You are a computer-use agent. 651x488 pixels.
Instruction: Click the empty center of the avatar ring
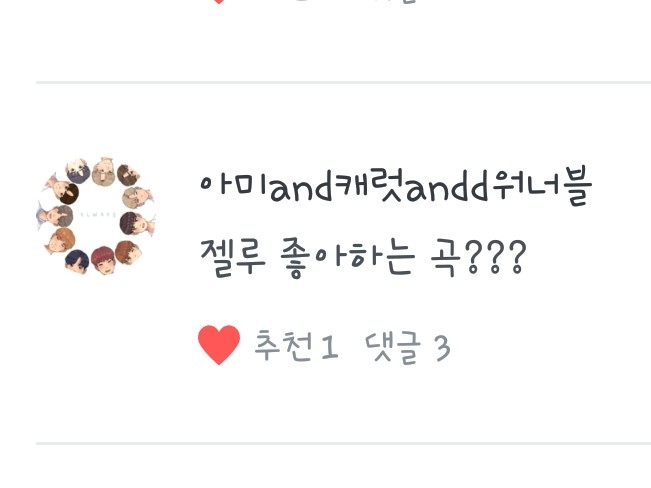[x=97, y=215]
